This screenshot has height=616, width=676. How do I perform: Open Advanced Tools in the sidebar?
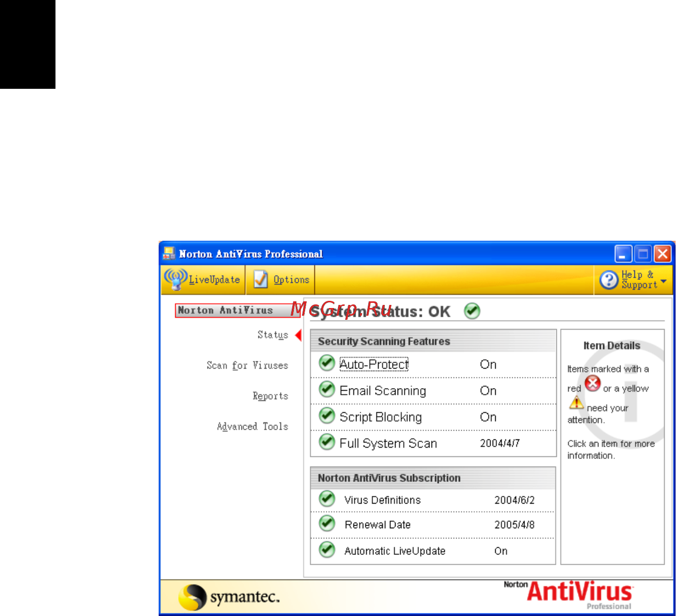pyautogui.click(x=252, y=427)
